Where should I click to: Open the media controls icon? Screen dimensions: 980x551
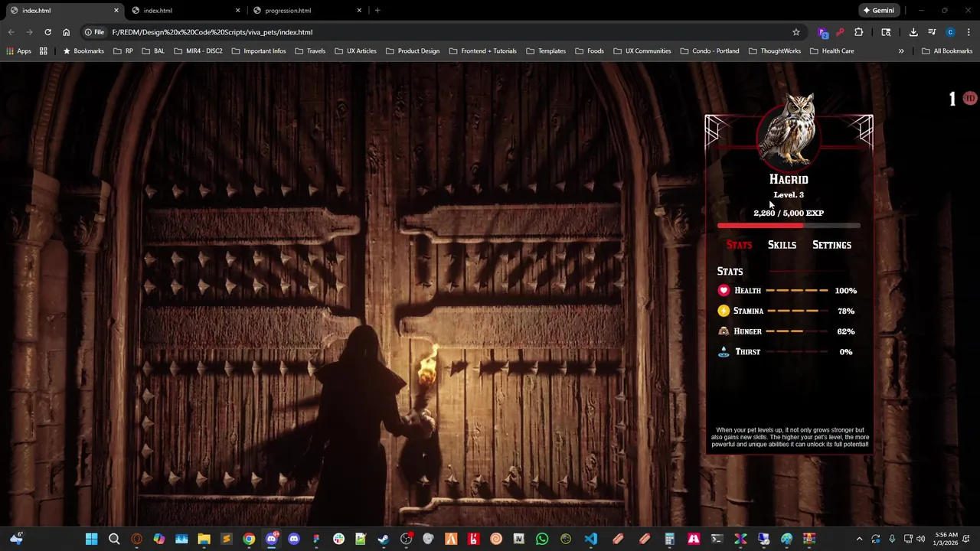pos(932,32)
